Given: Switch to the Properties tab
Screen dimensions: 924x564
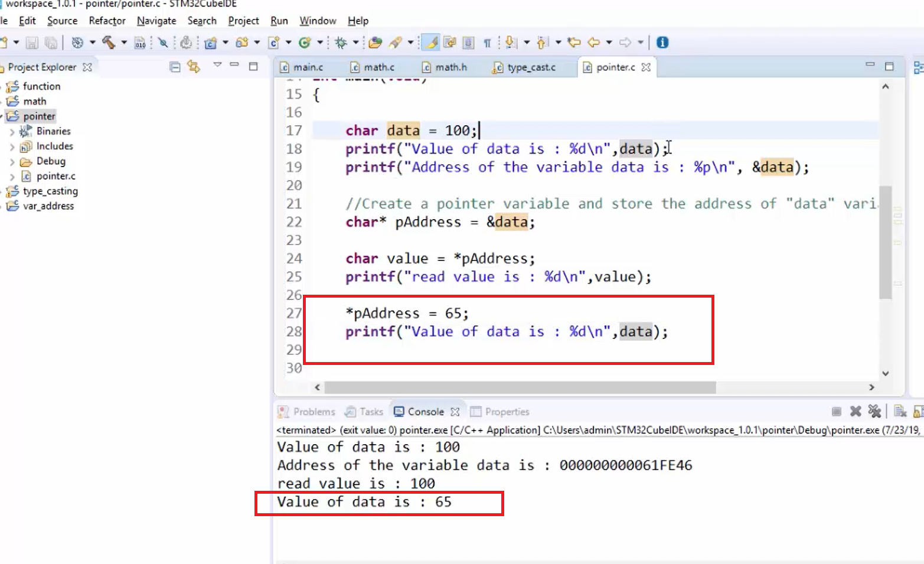Looking at the screenshot, I should pos(500,412).
